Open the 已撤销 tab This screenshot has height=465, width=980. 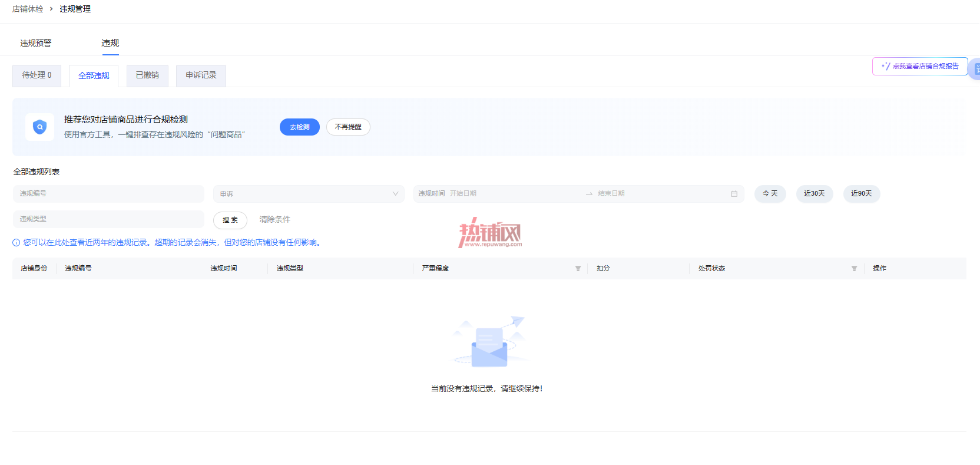pyautogui.click(x=147, y=75)
